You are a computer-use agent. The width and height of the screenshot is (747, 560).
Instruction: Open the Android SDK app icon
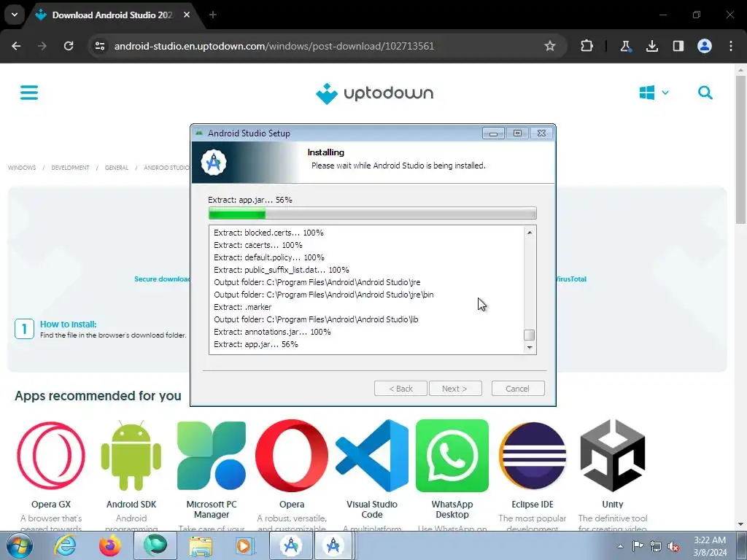pyautogui.click(x=131, y=456)
